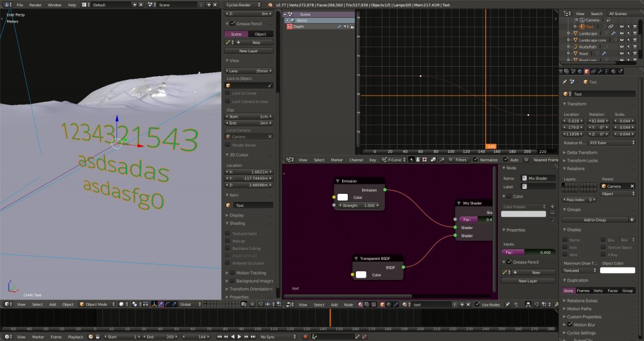Image resolution: width=644 pixels, height=341 pixels.
Task: Toggle the Use Nodes checkbox
Action: coord(476,305)
